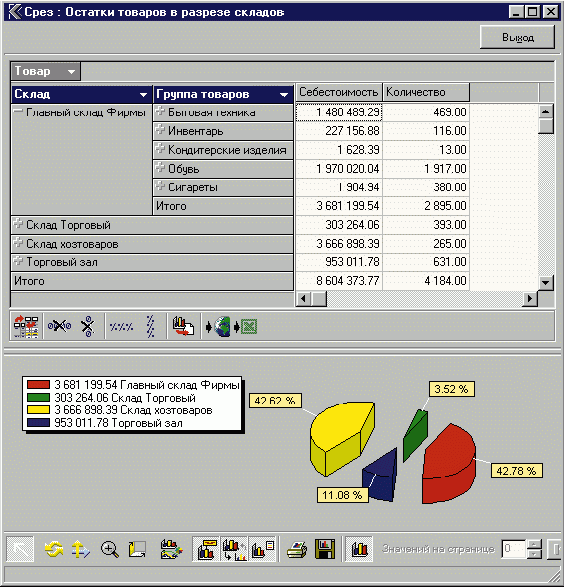Screen dimensions: 564x587
Task: Click the crossed-out percent icon
Action: 59,326
